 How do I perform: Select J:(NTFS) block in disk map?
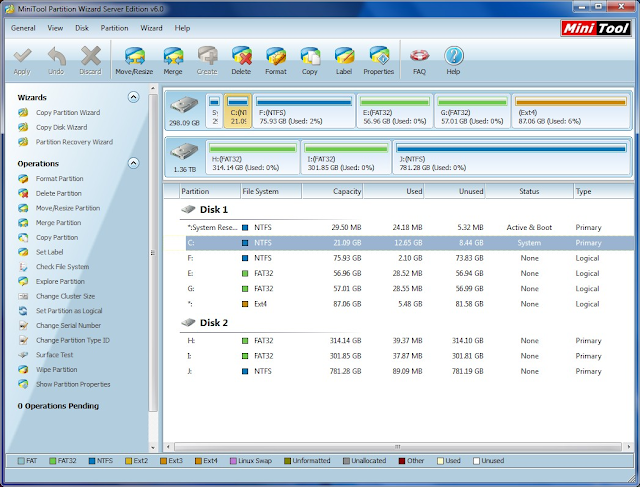(511, 158)
